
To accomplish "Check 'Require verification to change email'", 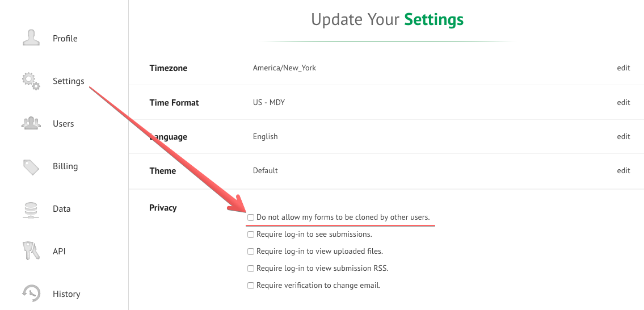I will [251, 286].
